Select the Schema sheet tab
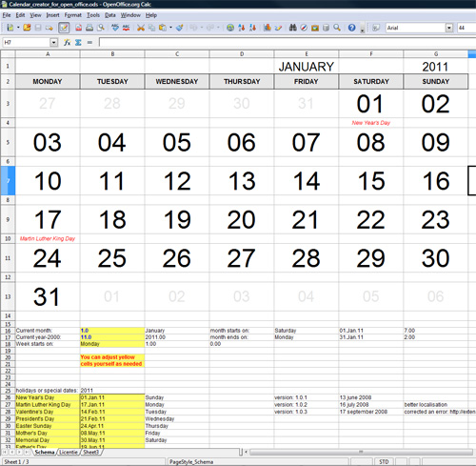The image size is (476, 466). (45, 452)
